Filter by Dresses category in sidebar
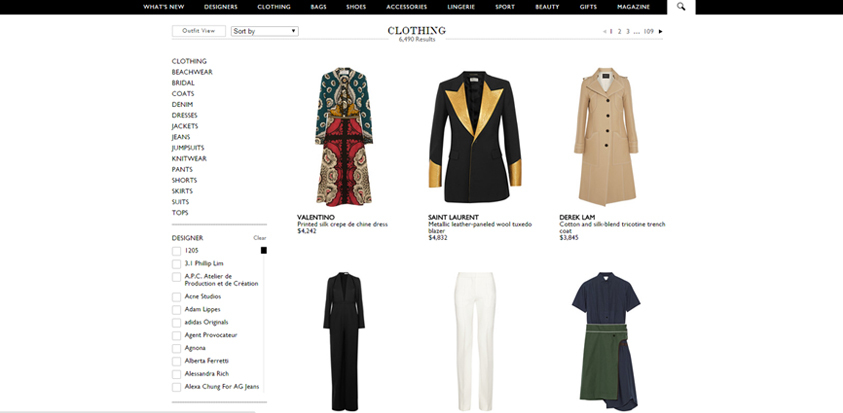The image size is (843, 413). [x=185, y=115]
